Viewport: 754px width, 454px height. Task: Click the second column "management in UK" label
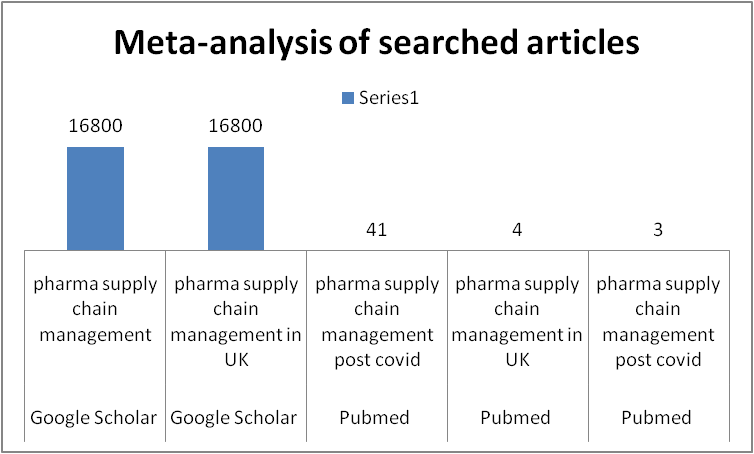click(236, 322)
